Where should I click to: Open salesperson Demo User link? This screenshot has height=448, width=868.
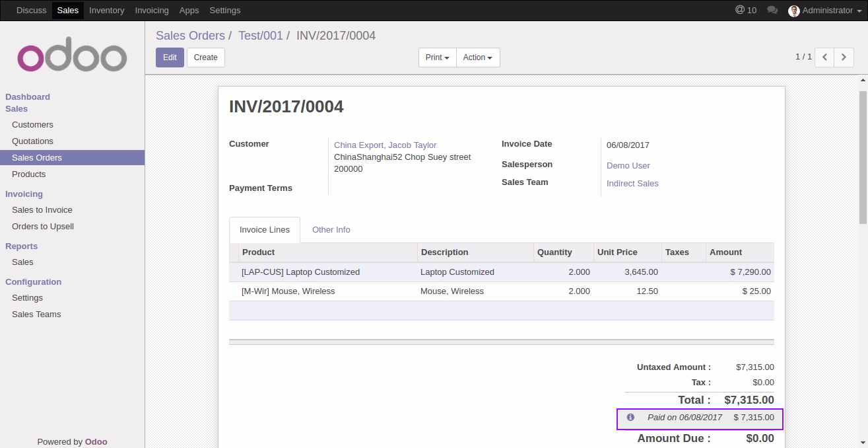(628, 166)
